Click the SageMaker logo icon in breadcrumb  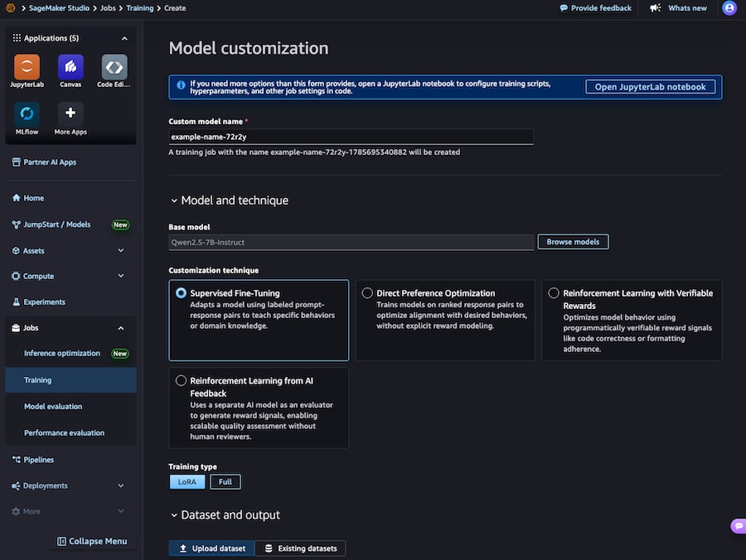tap(11, 8)
